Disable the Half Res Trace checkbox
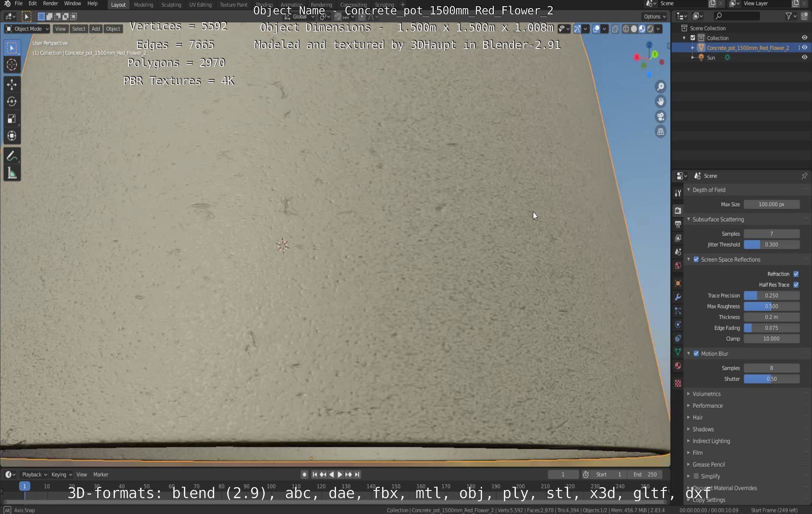The height and width of the screenshot is (514, 812). click(796, 285)
